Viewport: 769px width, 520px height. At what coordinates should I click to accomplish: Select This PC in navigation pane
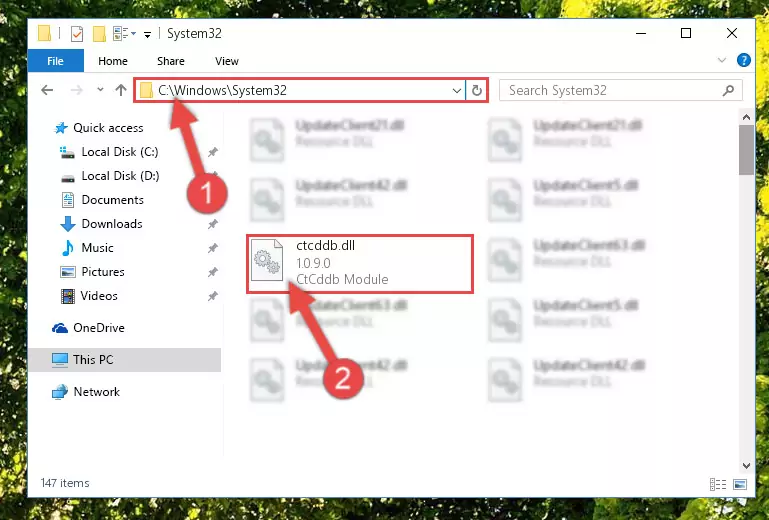[x=125, y=360]
